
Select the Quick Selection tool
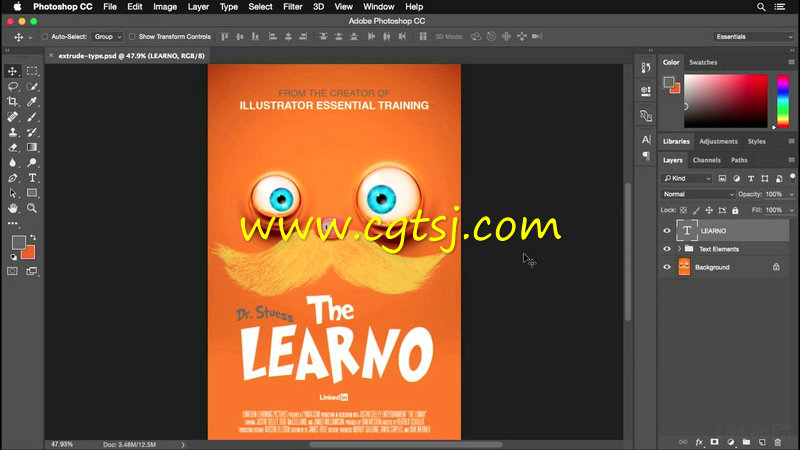(32, 87)
